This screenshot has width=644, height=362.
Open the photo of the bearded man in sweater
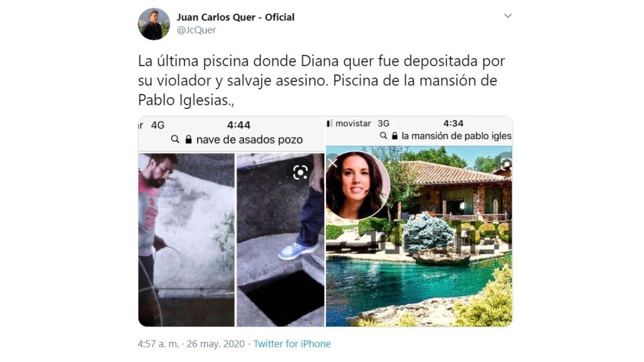point(187,240)
